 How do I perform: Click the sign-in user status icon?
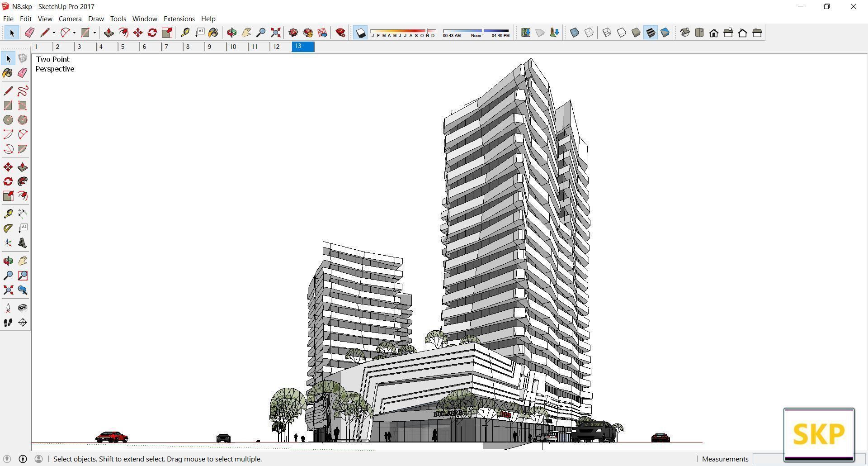(39, 459)
